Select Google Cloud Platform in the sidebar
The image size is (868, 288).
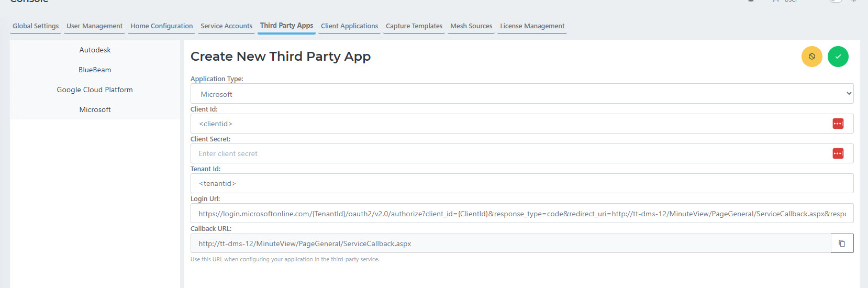point(95,90)
